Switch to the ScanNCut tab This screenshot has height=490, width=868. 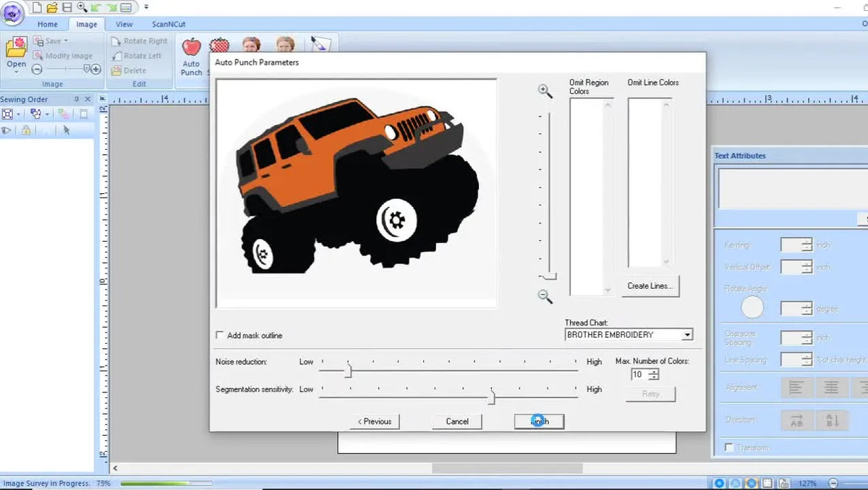point(169,24)
